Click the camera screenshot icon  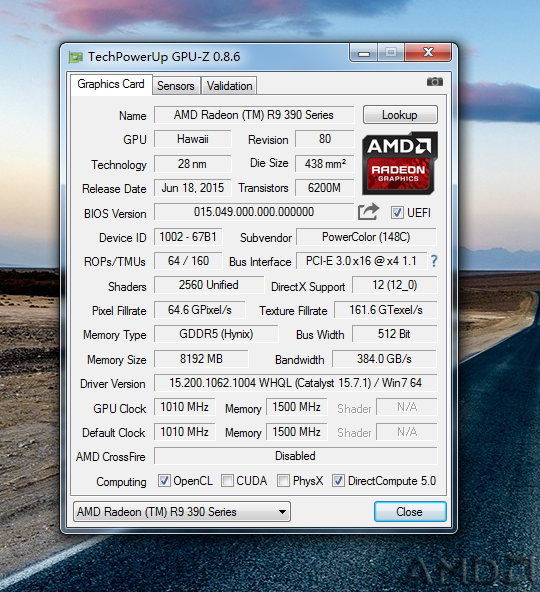click(435, 81)
